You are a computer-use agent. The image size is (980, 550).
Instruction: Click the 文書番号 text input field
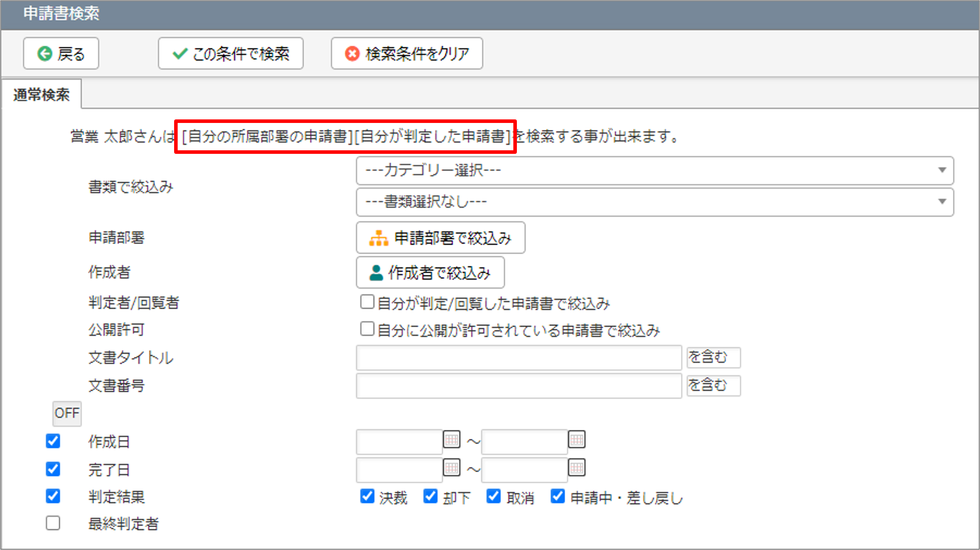519,386
